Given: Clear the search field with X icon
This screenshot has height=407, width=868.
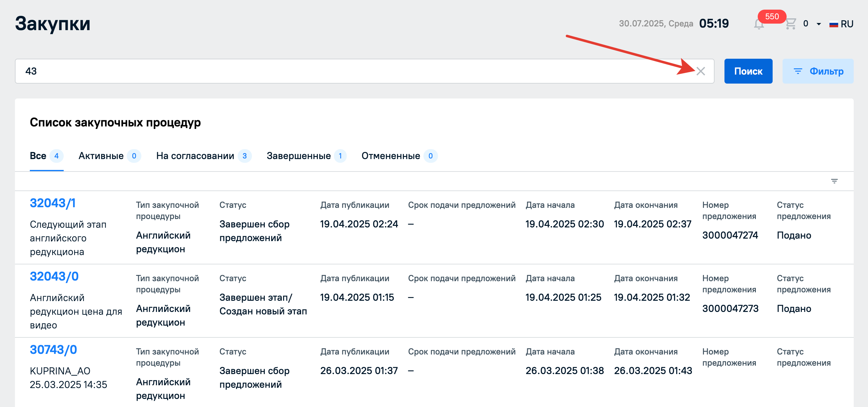Looking at the screenshot, I should click(x=701, y=71).
